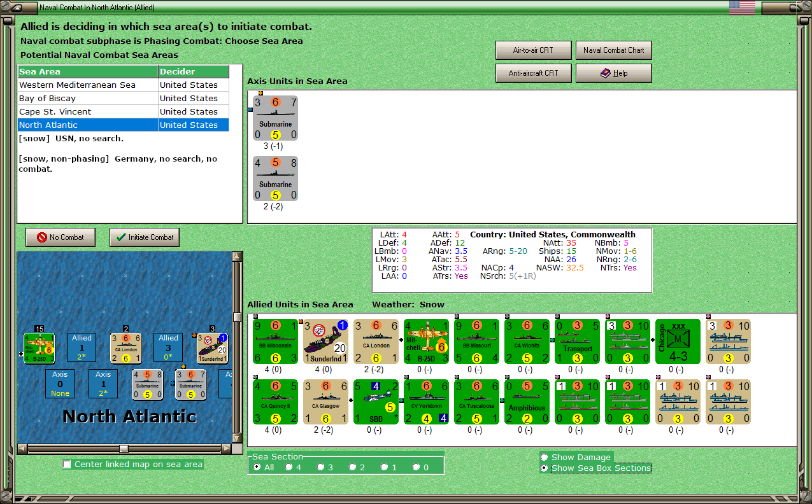The image size is (812, 504).
Task: Open the Naval Combat Chart
Action: coord(614,50)
